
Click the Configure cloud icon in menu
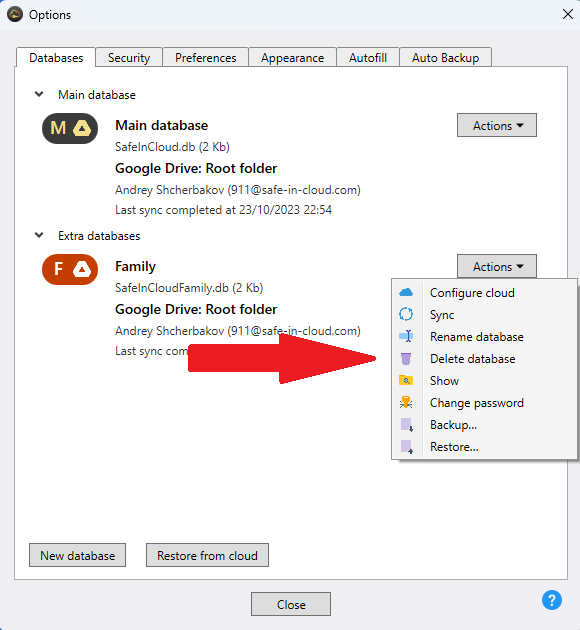[x=406, y=292]
